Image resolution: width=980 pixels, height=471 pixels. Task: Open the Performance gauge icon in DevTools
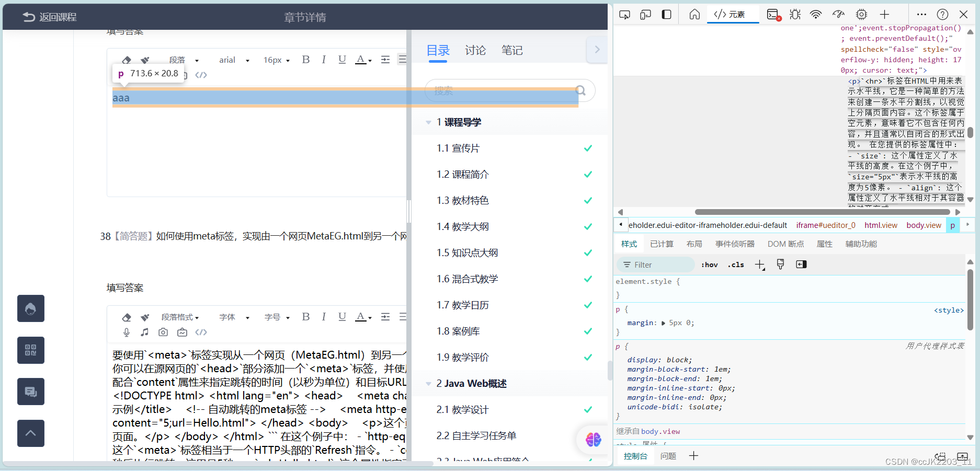coord(839,15)
